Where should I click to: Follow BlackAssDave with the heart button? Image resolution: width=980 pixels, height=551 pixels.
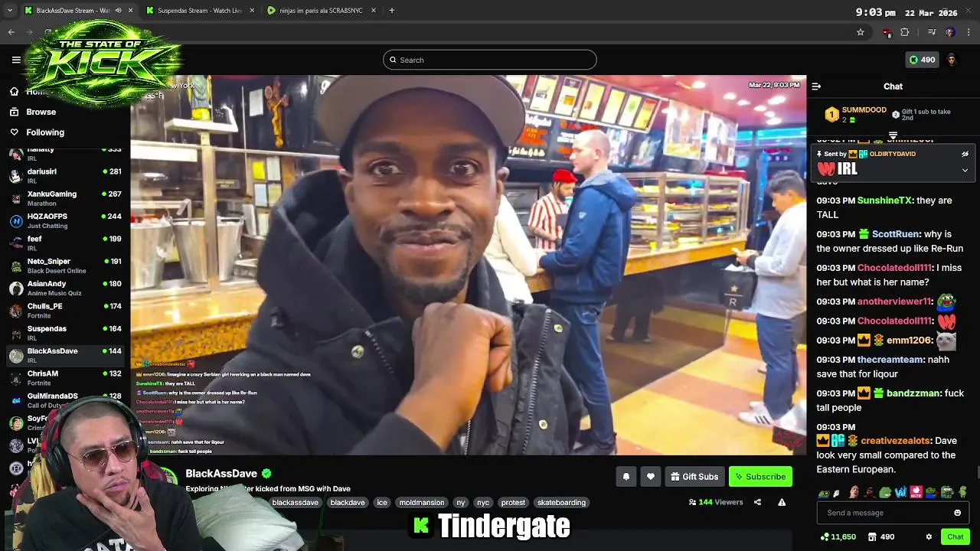pos(650,477)
